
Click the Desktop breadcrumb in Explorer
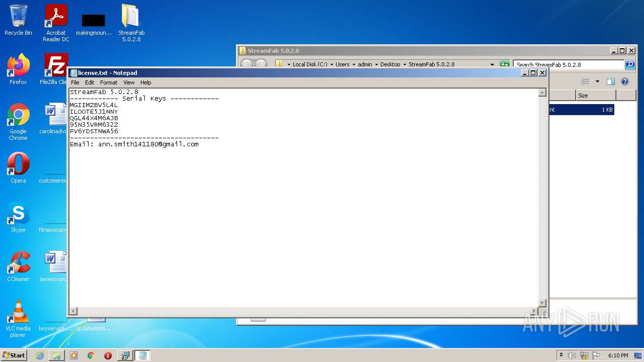point(390,64)
